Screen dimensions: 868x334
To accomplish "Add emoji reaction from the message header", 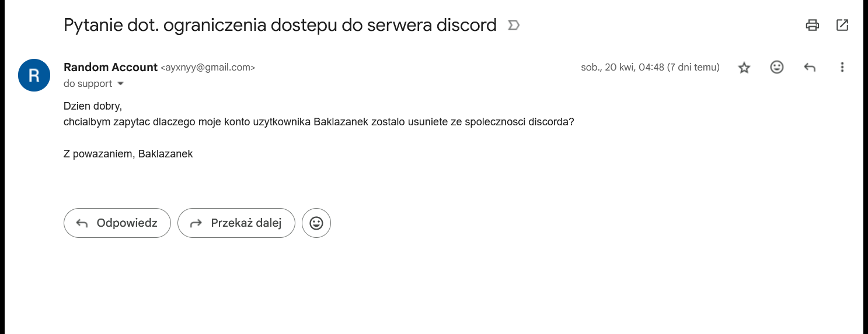I will [776, 67].
